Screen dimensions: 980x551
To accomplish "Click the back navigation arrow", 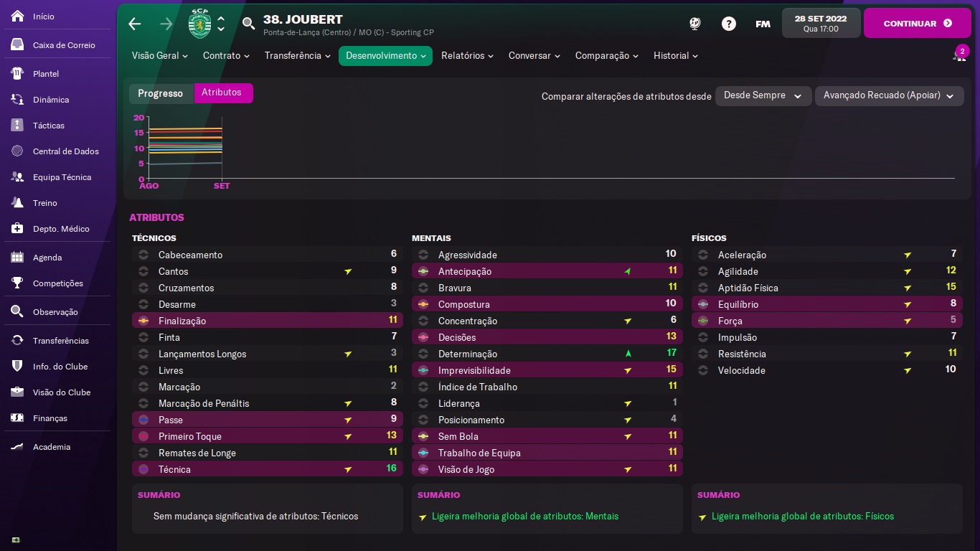I will coord(135,24).
